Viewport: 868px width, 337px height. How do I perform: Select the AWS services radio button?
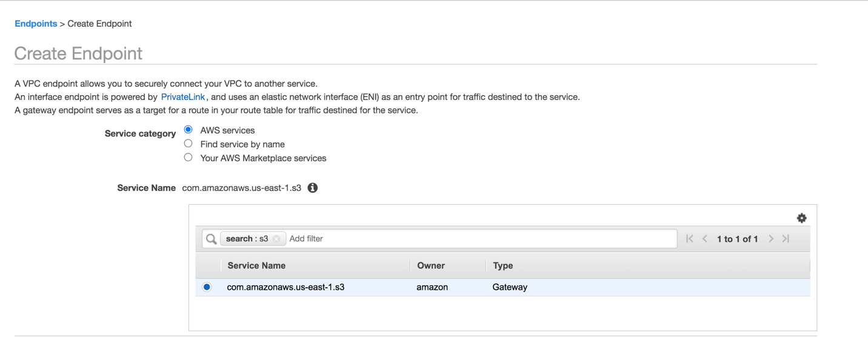pos(188,130)
